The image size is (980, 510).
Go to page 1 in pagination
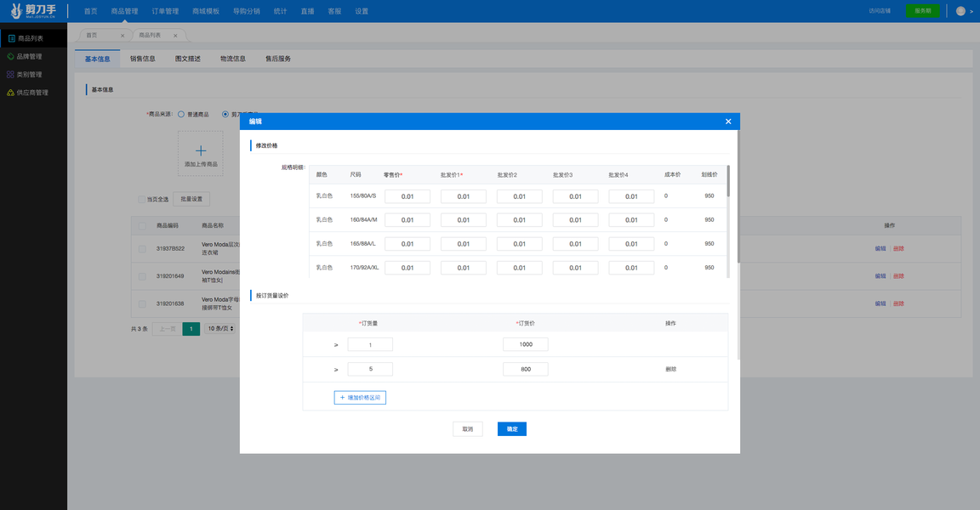click(x=191, y=328)
